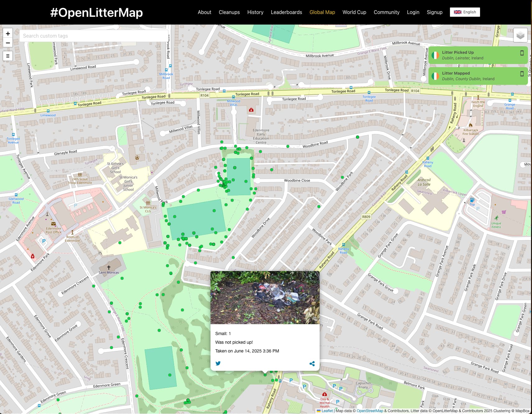The height and width of the screenshot is (414, 532).
Task: Open the English language dropdown
Action: [465, 12]
